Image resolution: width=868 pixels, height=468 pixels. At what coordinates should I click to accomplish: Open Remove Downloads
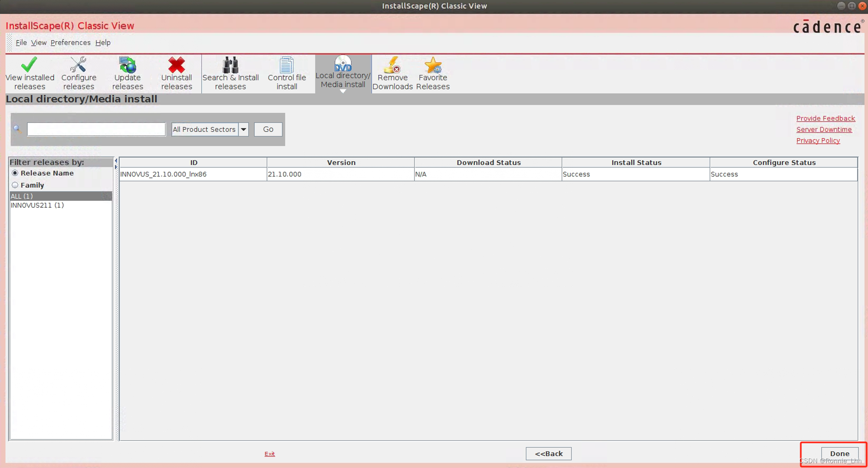[x=392, y=73]
